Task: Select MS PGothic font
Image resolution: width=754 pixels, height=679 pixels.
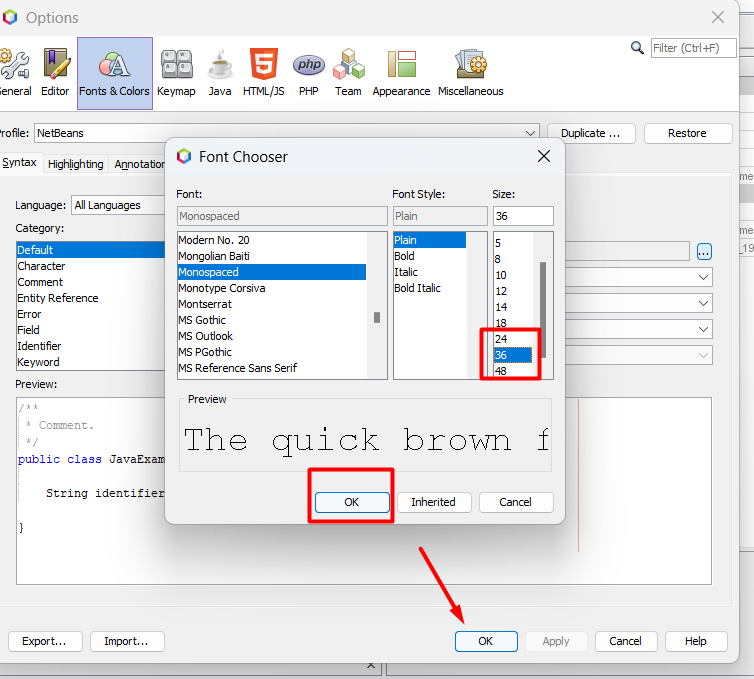Action: coord(272,352)
